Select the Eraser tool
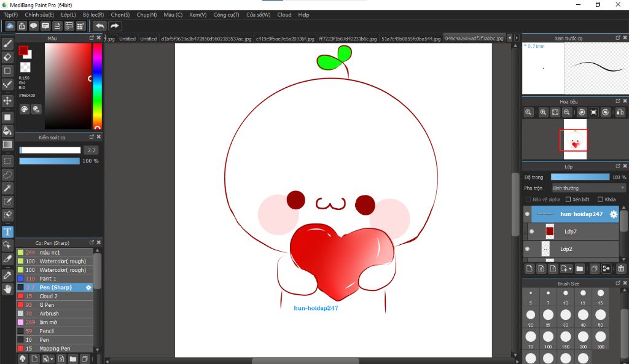The image size is (629, 364). pyautogui.click(x=7, y=57)
